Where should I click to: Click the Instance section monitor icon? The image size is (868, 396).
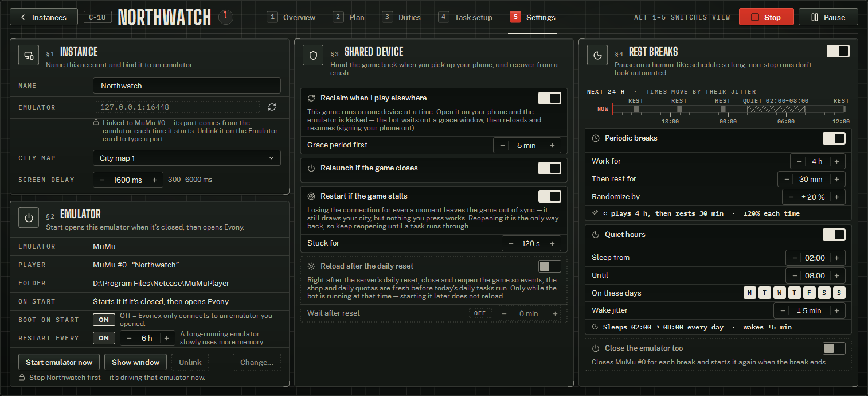coord(29,56)
